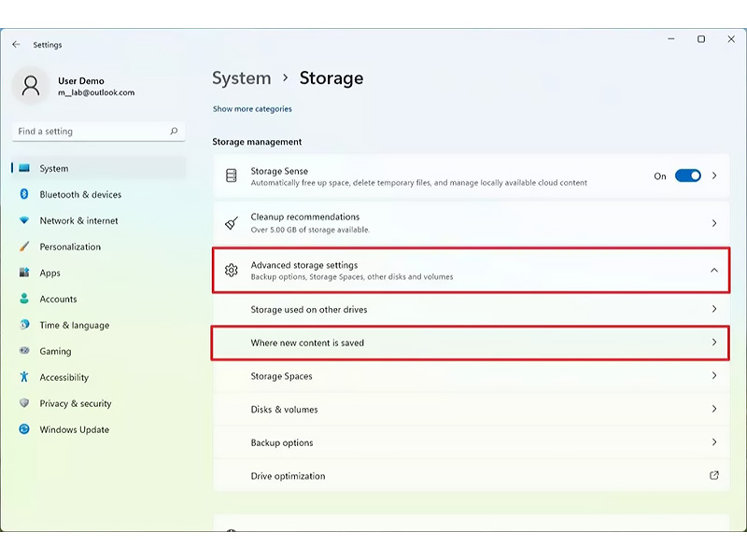Screen dimensions: 747x560
Task: Open Storage used on other drives chevron
Action: point(714,309)
